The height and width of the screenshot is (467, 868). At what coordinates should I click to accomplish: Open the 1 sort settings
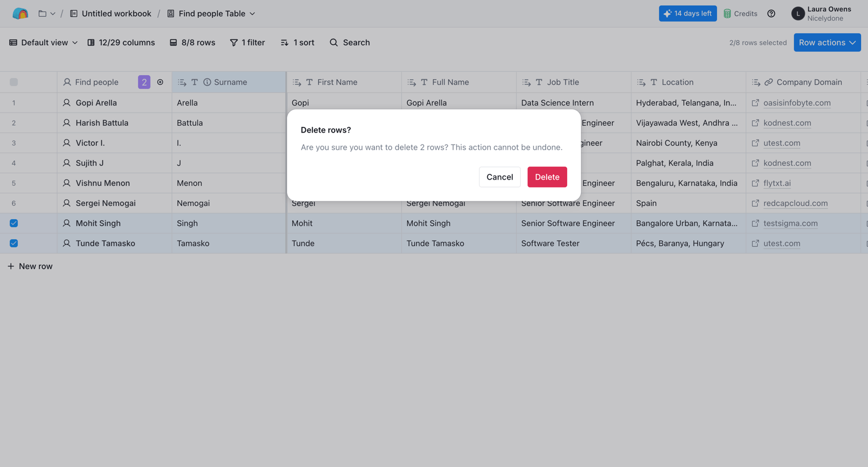point(297,42)
